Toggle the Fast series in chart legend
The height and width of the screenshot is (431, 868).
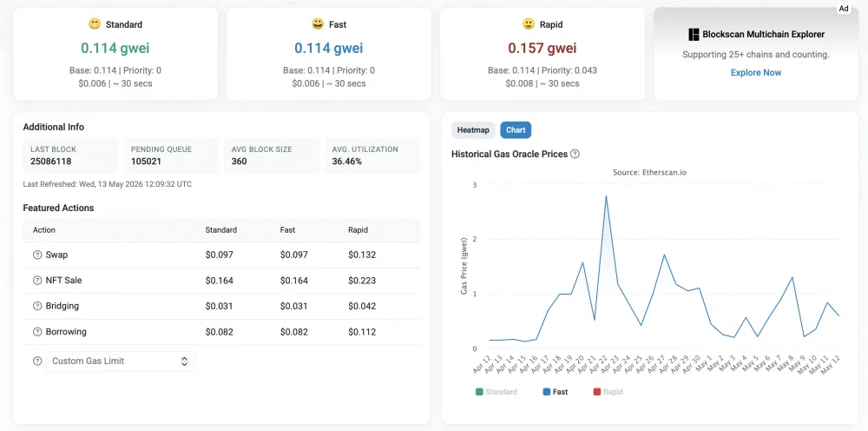pos(556,392)
